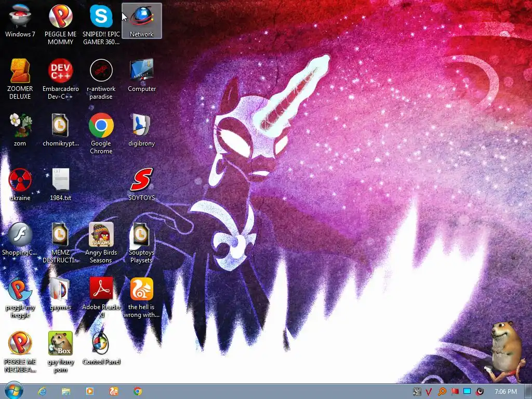The width and height of the screenshot is (532, 399).
Task: Open Souptoys Playsets icon
Action: [141, 243]
